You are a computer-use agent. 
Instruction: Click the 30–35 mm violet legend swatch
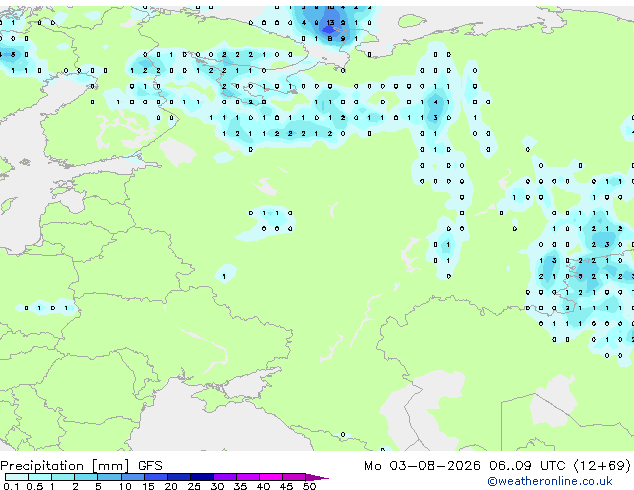(225, 477)
